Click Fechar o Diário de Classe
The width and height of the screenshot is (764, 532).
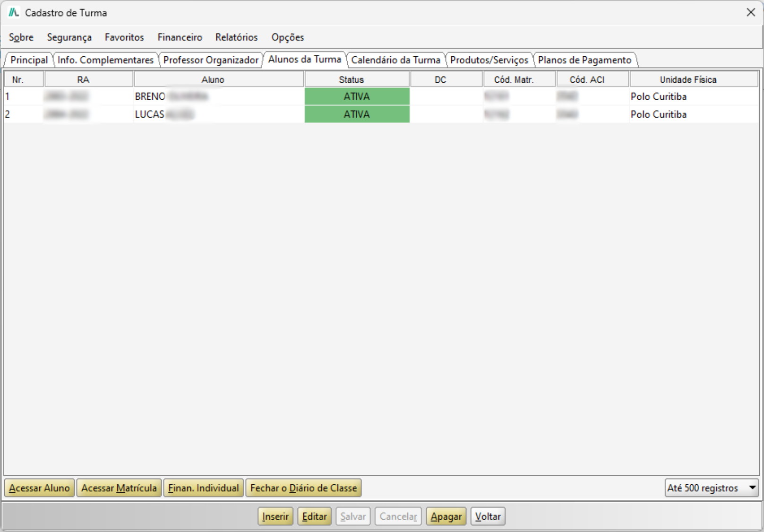(x=303, y=488)
